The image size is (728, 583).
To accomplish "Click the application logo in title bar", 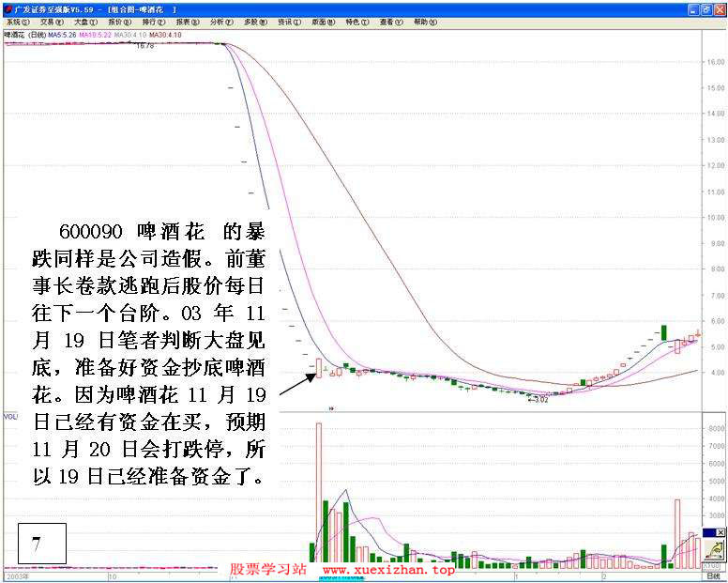I will (x=8, y=9).
